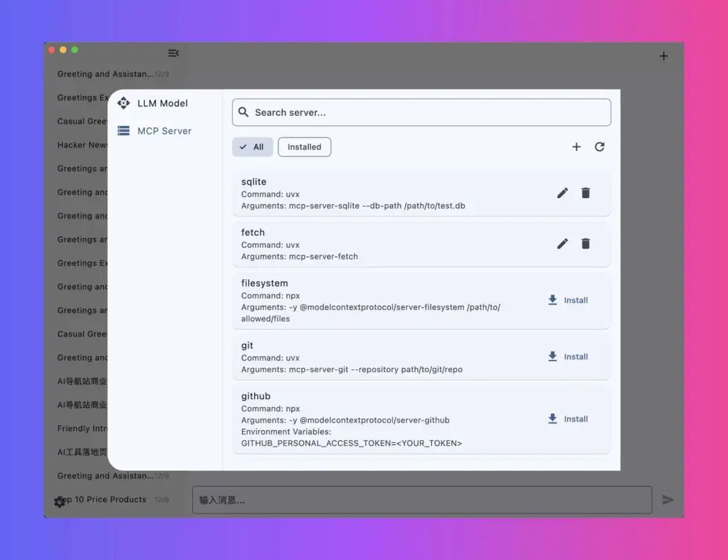
Task: Click the green maximize window button
Action: point(75,50)
